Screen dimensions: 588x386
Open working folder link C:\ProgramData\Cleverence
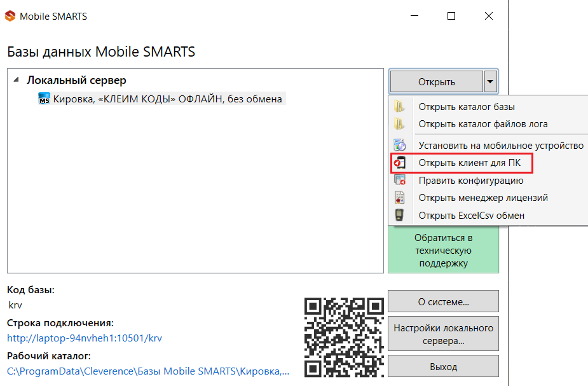[x=148, y=371]
